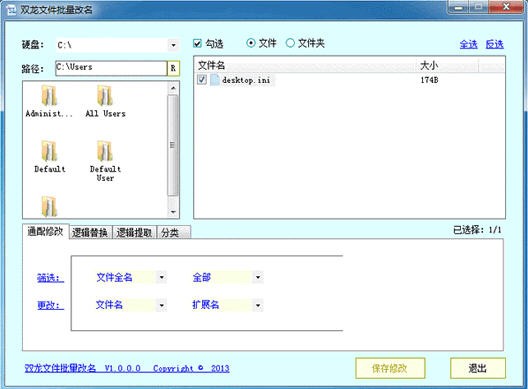The height and width of the screenshot is (389, 528).
Task: Open the All Users folder icon
Action: pos(105,96)
